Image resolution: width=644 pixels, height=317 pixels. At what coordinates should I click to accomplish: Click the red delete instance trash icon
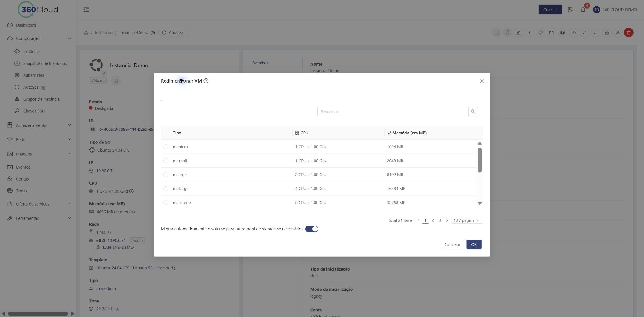[x=628, y=32]
